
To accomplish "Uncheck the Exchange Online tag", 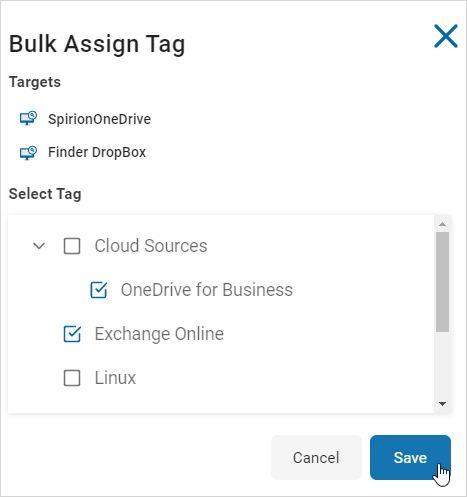I will [72, 334].
